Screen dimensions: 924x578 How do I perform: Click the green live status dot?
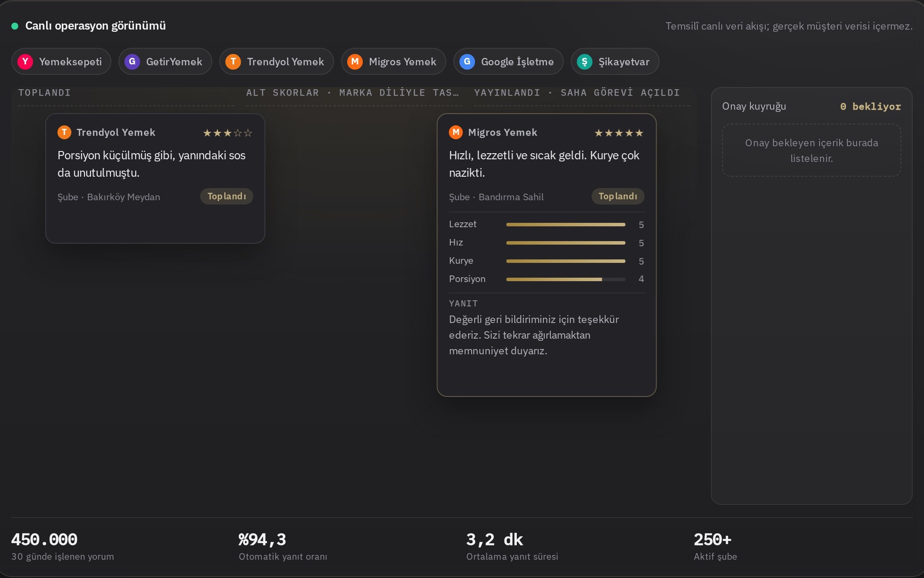pos(15,26)
